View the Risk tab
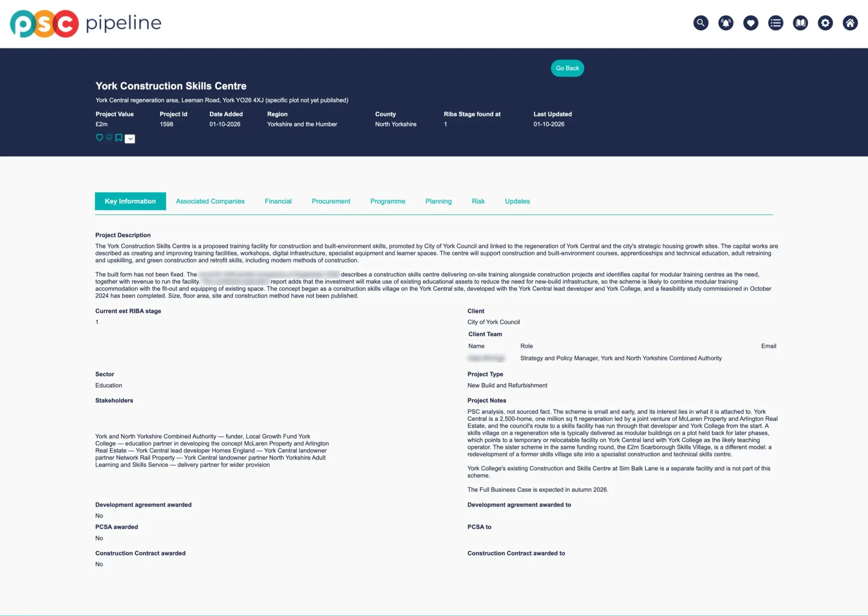868x616 pixels. tap(478, 201)
